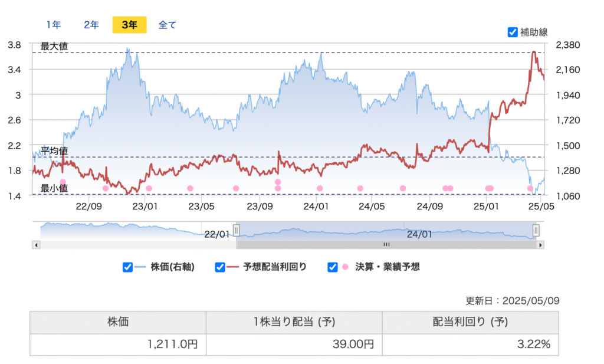Select the 全て period tab
The image size is (604, 364).
pos(167,25)
